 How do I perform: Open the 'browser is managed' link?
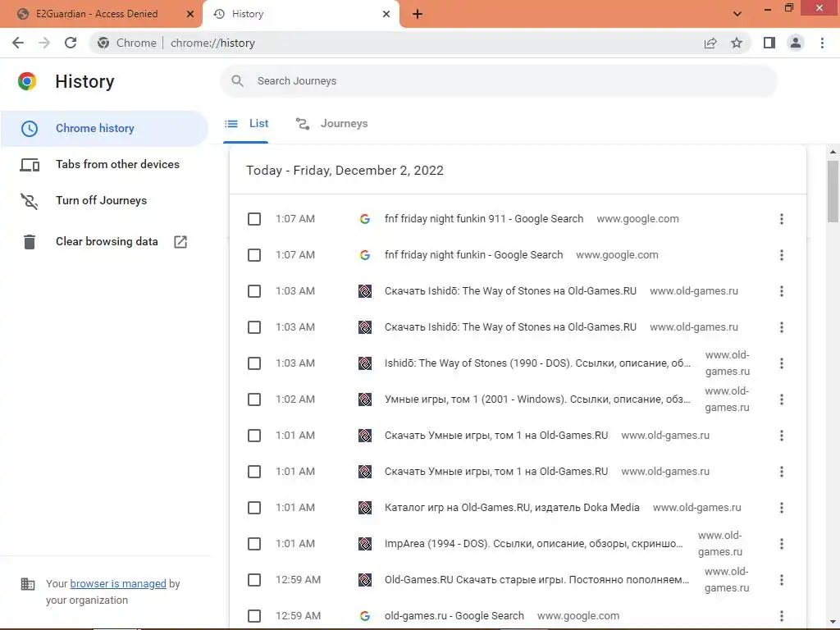118,583
